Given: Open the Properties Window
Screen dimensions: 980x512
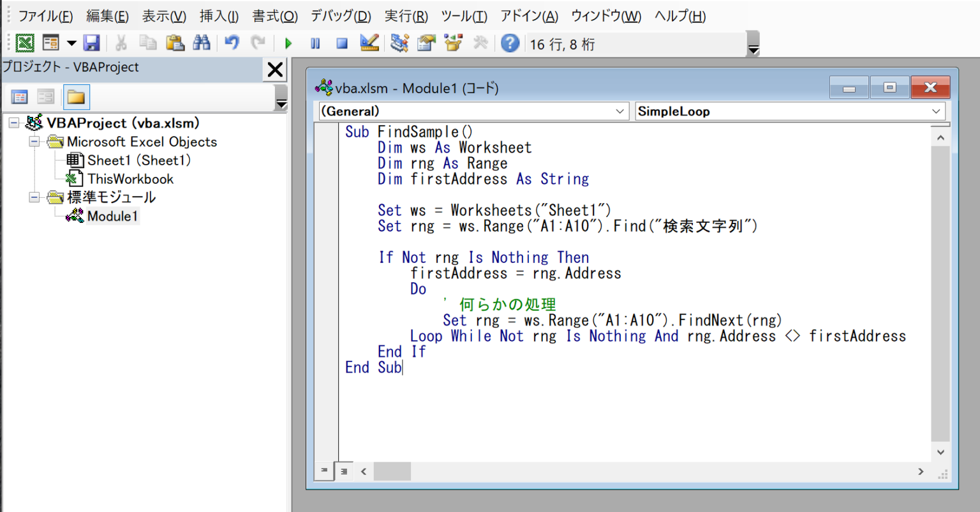Looking at the screenshot, I should (426, 43).
